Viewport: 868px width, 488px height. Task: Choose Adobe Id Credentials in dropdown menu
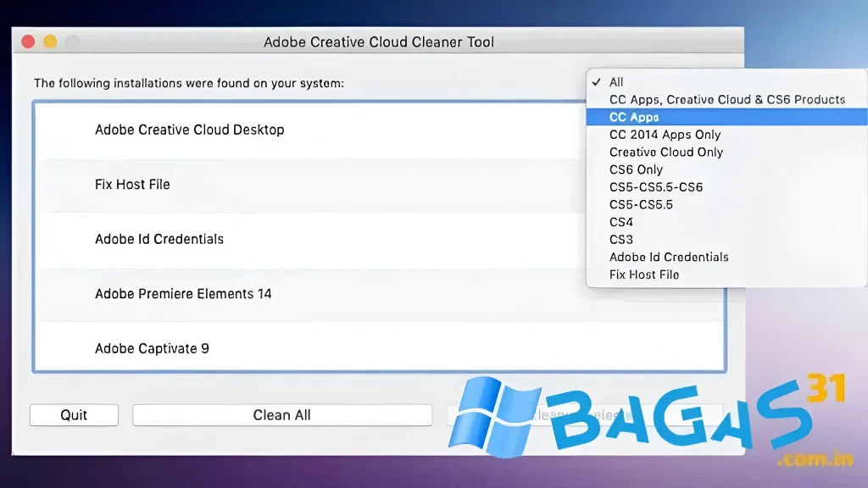coord(726,258)
